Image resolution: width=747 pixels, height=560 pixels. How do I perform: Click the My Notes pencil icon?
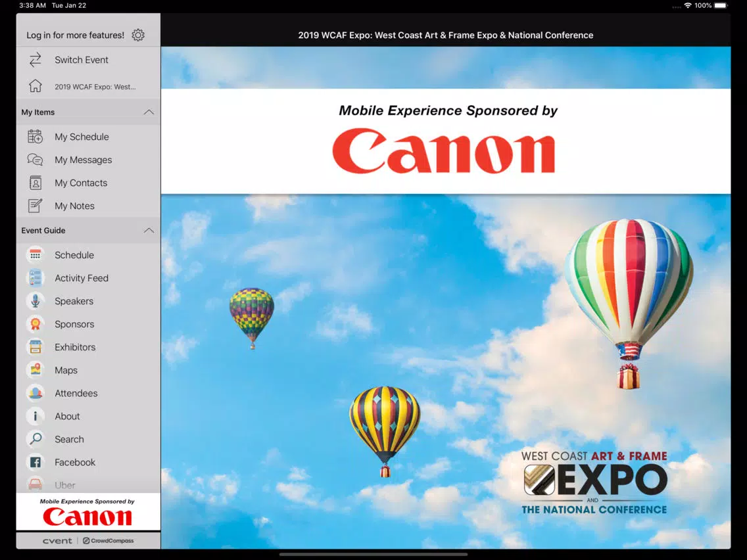tap(36, 206)
